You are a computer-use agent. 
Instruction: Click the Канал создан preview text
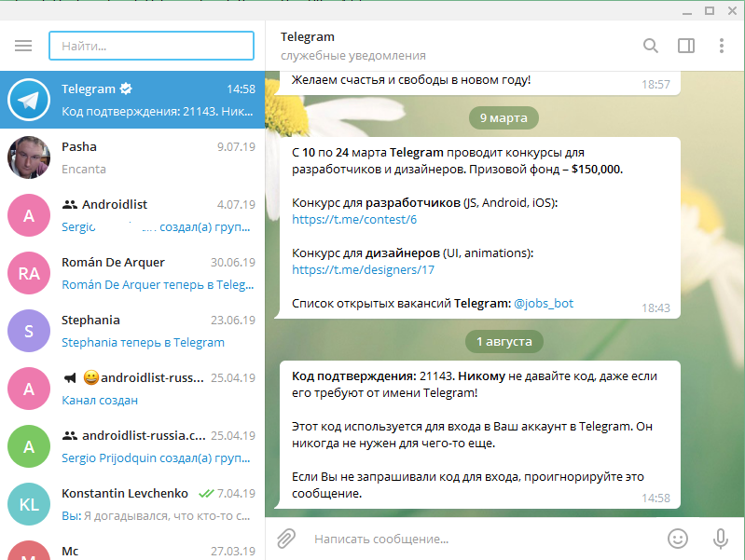click(x=100, y=401)
